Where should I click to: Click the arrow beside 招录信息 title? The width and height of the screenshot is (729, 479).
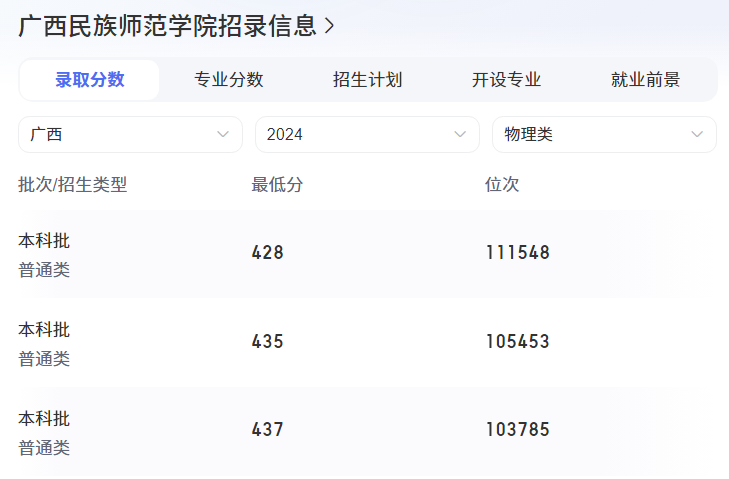point(329,26)
